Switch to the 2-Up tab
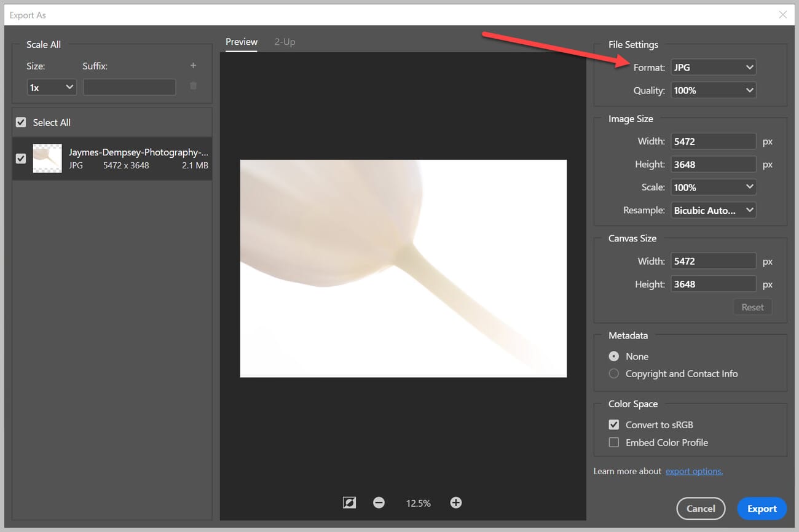 tap(285, 42)
